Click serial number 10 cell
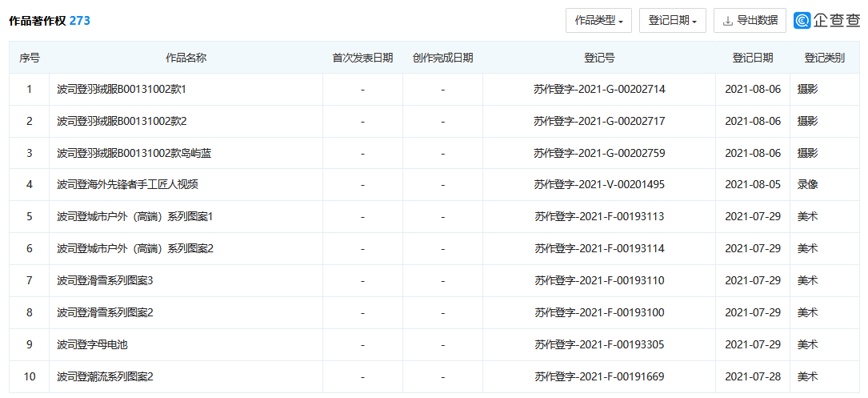This screenshot has width=868, height=398. tap(30, 377)
